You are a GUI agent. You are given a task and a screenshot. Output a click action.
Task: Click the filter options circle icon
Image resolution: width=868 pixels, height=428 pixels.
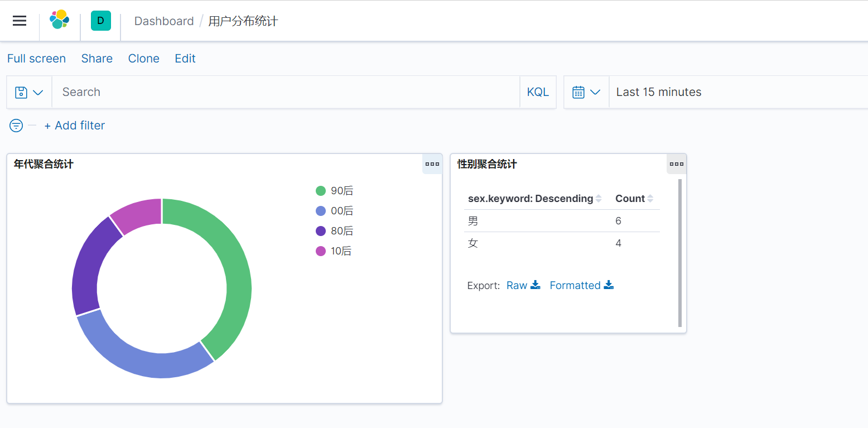click(x=16, y=126)
